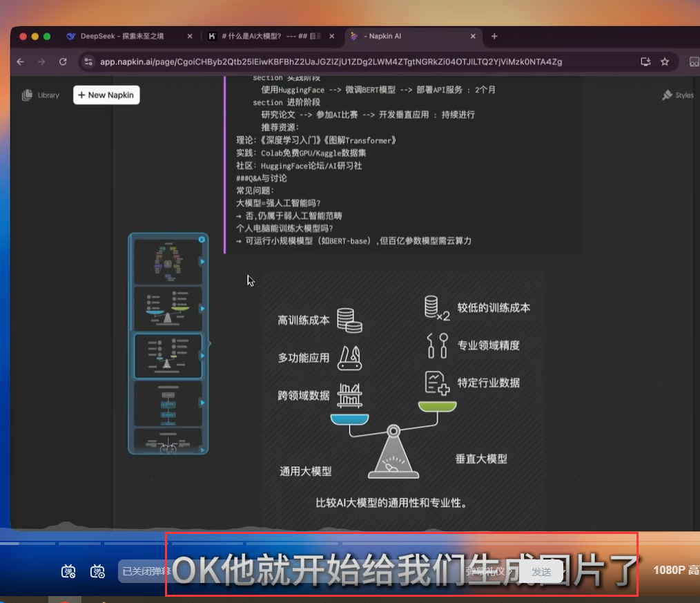Viewport: 700px width, 603px height.
Task: Reload the Napkin page
Action: click(x=63, y=61)
